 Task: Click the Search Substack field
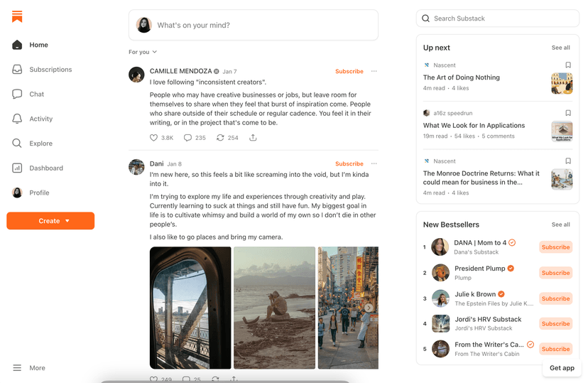click(498, 18)
